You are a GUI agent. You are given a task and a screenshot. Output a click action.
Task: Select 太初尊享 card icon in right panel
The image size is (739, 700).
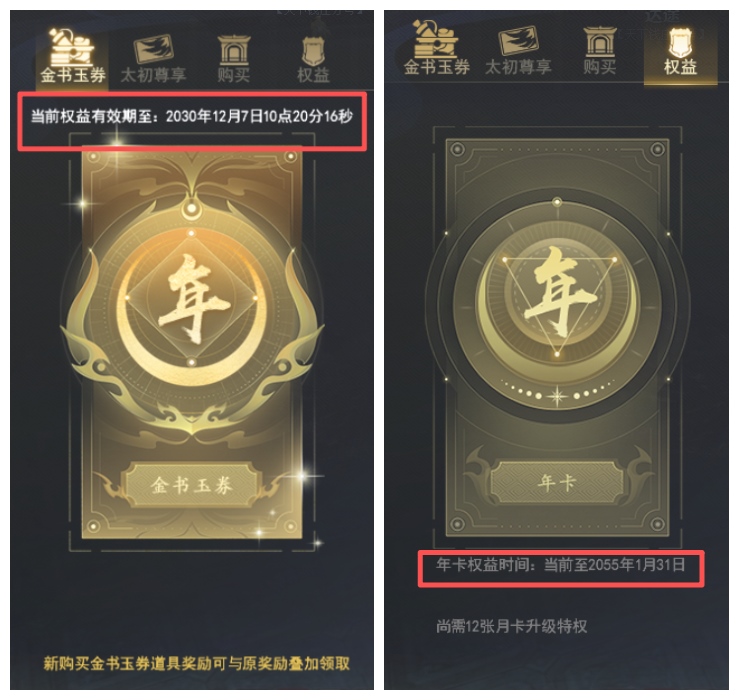(x=518, y=41)
